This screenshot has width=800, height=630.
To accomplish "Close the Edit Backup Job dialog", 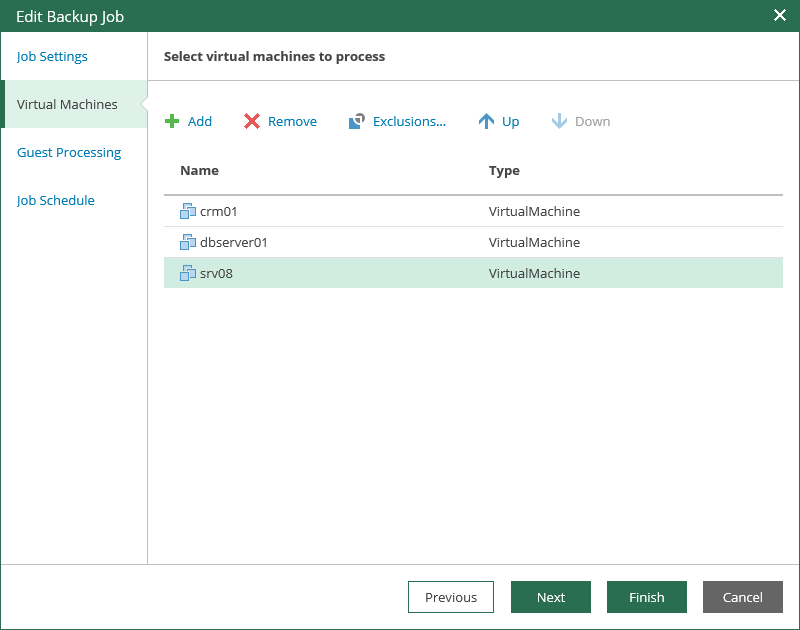I will [x=780, y=15].
